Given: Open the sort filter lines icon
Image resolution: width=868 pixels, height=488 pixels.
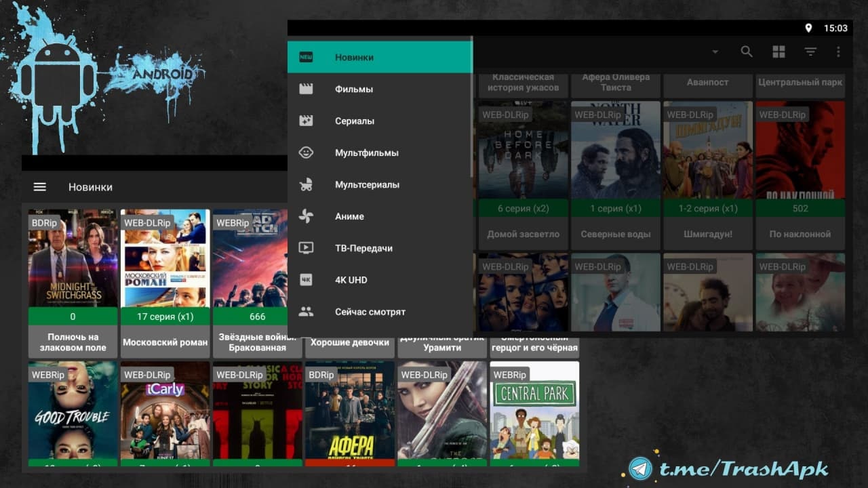Looking at the screenshot, I should (x=810, y=52).
